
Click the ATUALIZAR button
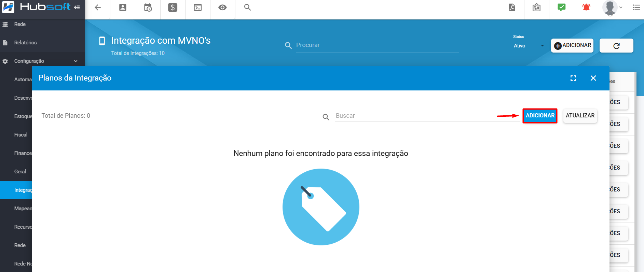click(x=580, y=116)
